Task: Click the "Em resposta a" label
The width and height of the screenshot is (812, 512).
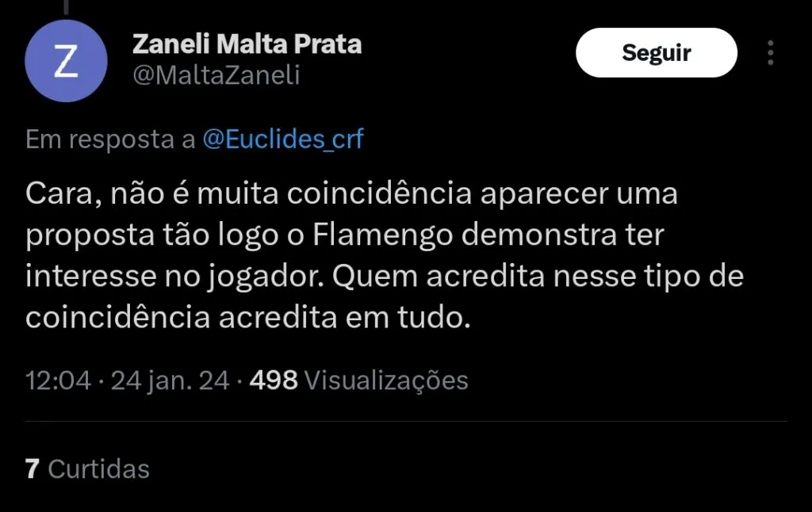Action: pos(110,139)
